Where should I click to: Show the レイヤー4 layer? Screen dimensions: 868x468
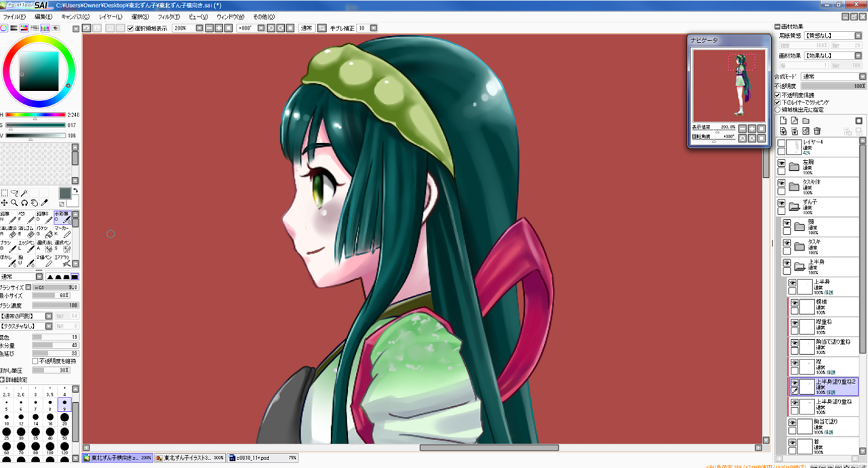coord(781,144)
